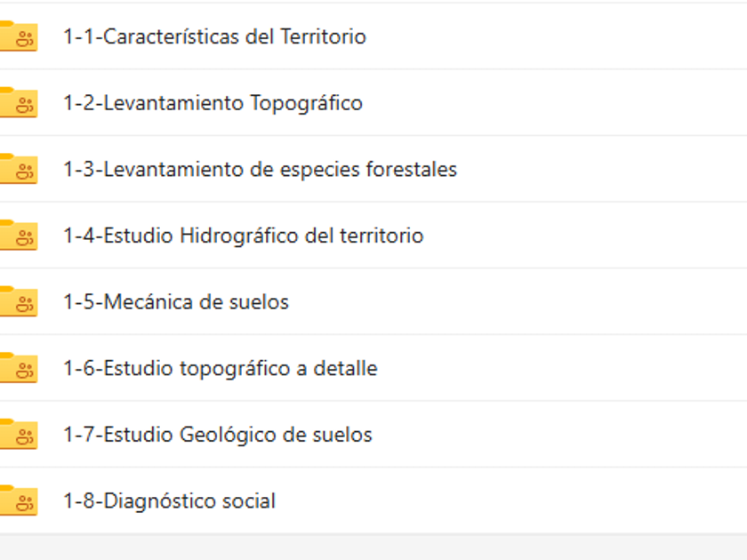This screenshot has width=747, height=560.
Task: Open 1-3-Levantamiento de especies forestales by its name
Action: (x=260, y=169)
